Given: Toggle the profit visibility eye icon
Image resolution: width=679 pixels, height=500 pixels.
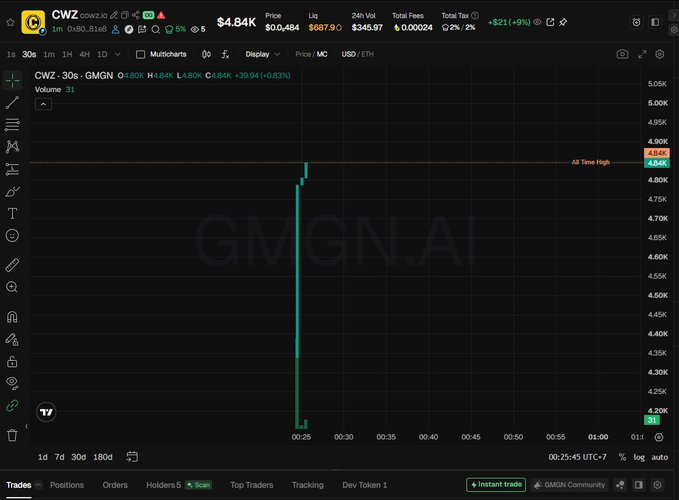Looking at the screenshot, I should pos(537,22).
